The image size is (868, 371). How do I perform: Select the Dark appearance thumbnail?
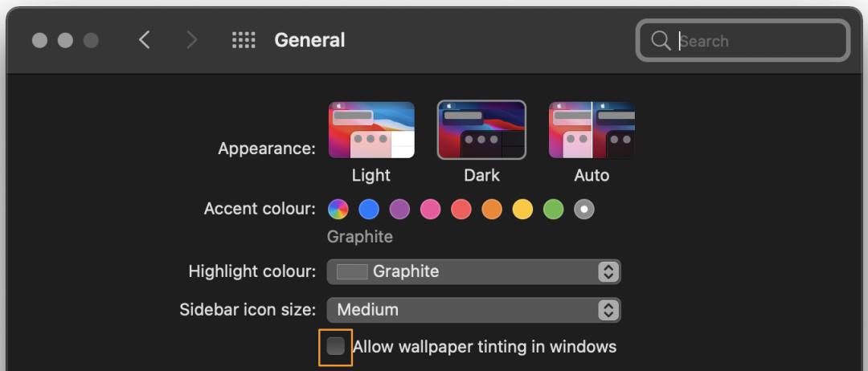(x=481, y=130)
